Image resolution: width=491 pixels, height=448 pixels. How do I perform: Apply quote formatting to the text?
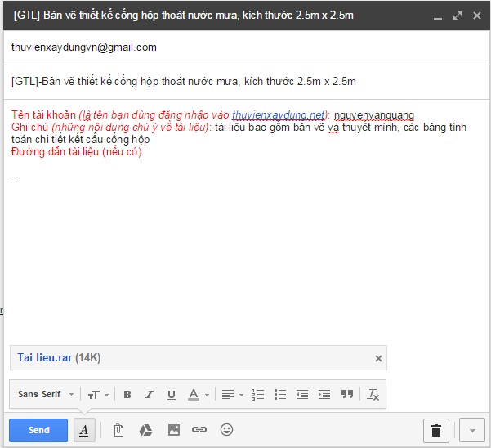(x=346, y=395)
